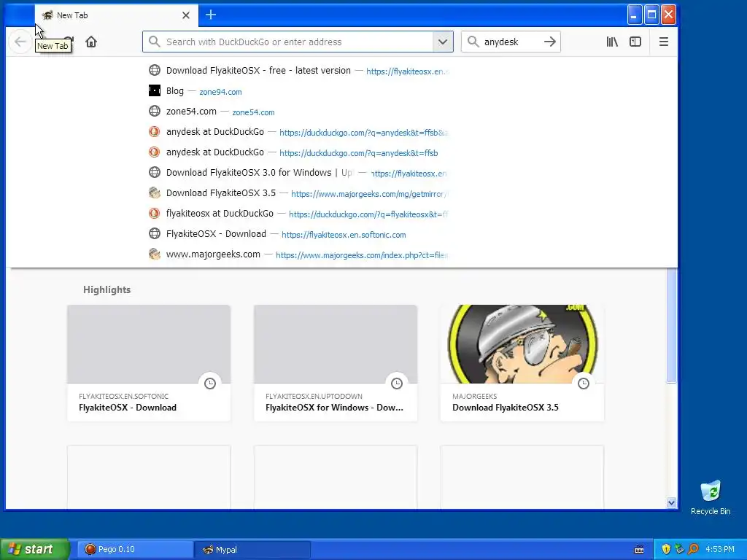Click the scrollbar down arrow
Screen dimensions: 747x560
672,502
